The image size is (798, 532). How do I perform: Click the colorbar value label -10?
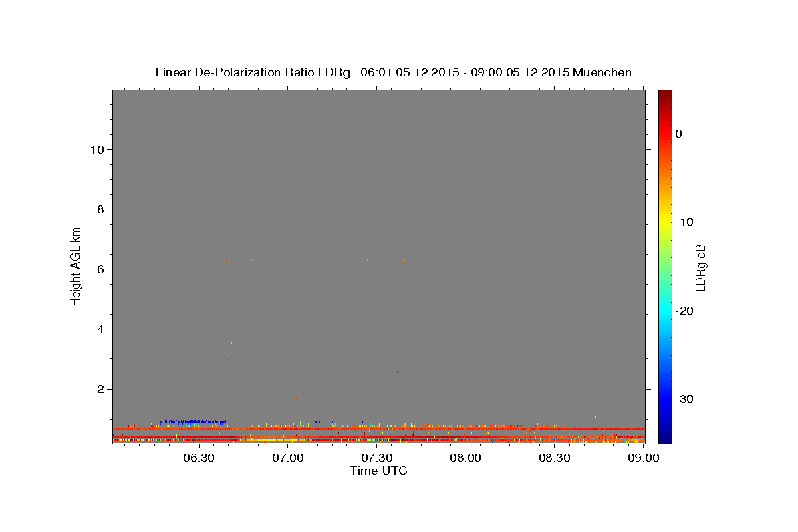coord(684,222)
